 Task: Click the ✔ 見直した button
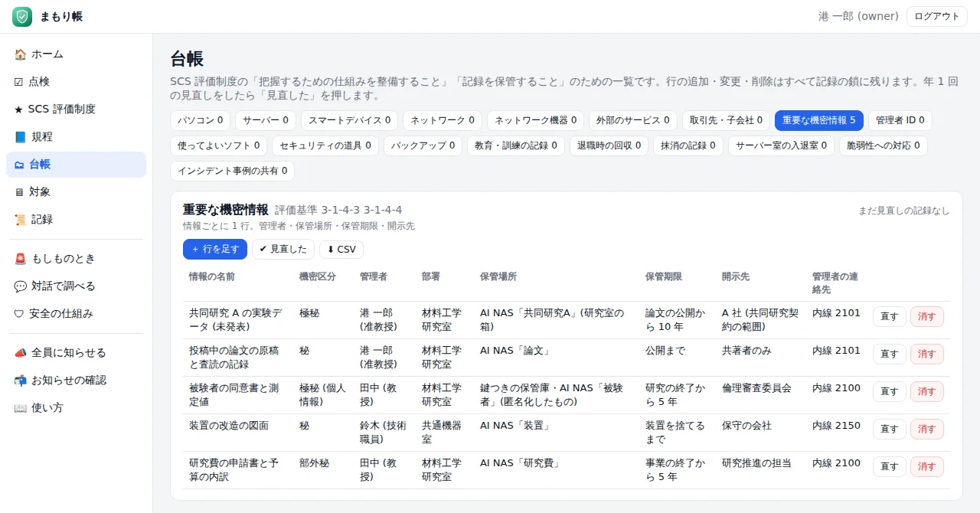tap(283, 250)
